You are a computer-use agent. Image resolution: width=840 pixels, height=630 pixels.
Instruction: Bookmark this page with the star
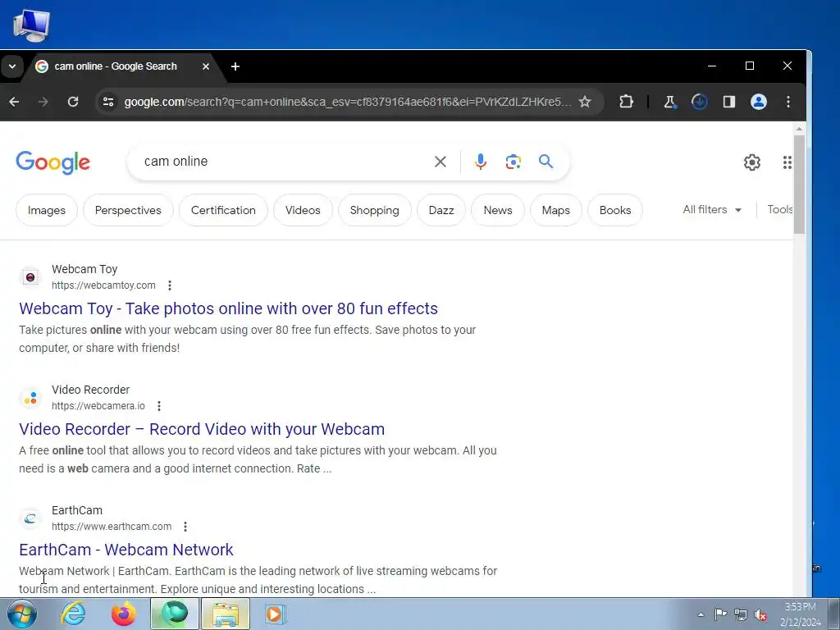pyautogui.click(x=585, y=102)
